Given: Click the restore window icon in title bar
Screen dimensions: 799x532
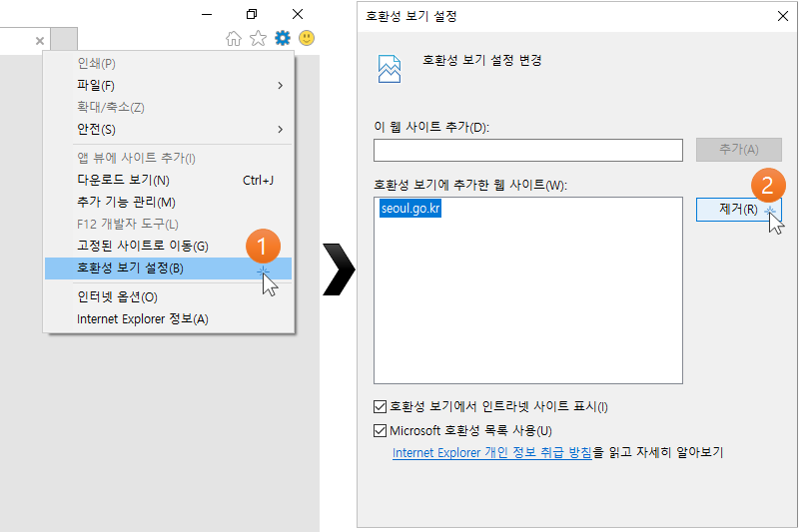Looking at the screenshot, I should coord(252,14).
